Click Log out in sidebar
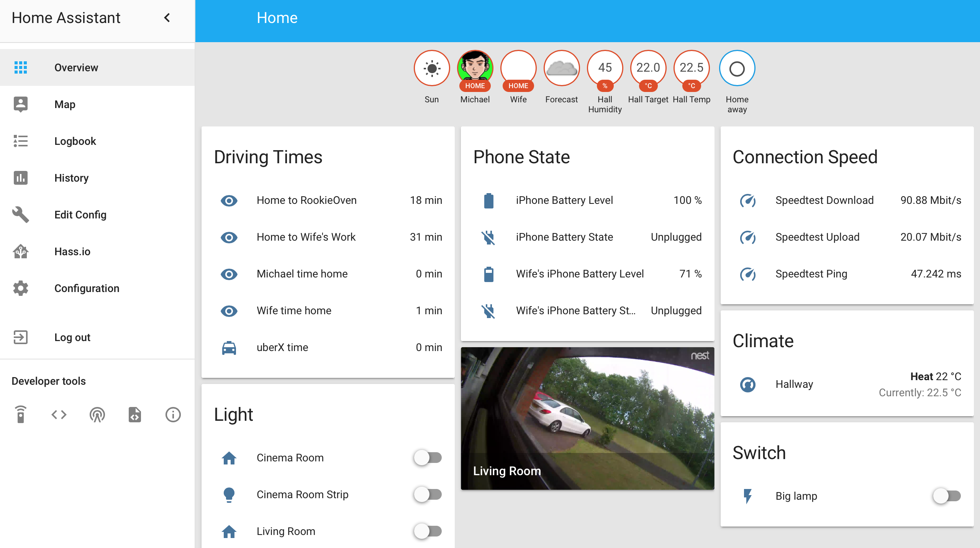This screenshot has width=980, height=548. pos(72,337)
